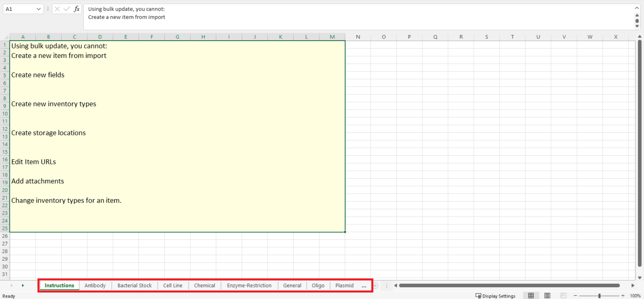Screen dimensions: 644x299
Task: Click the Cancel X icon in formula bar
Action: [x=57, y=9]
